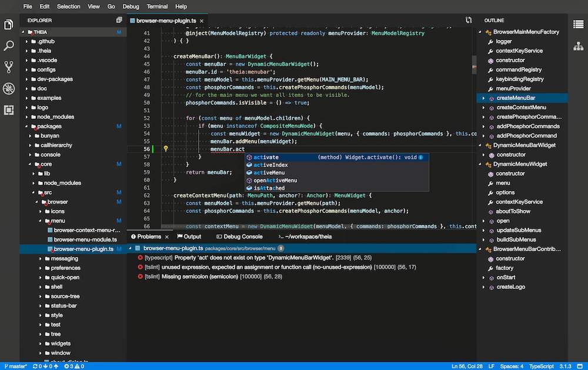Viewport: 588px width, 370px height.
Task: Open the Terminal menu
Action: 157,6
